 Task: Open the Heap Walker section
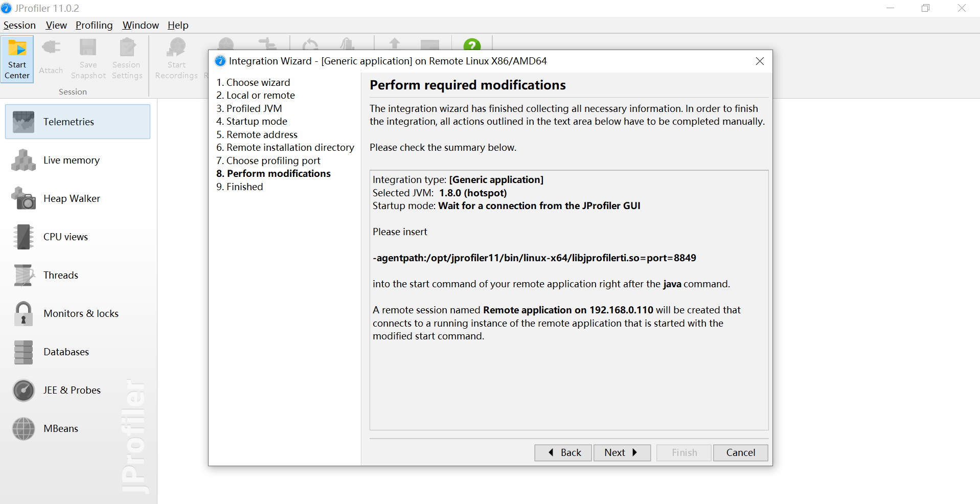(x=78, y=198)
